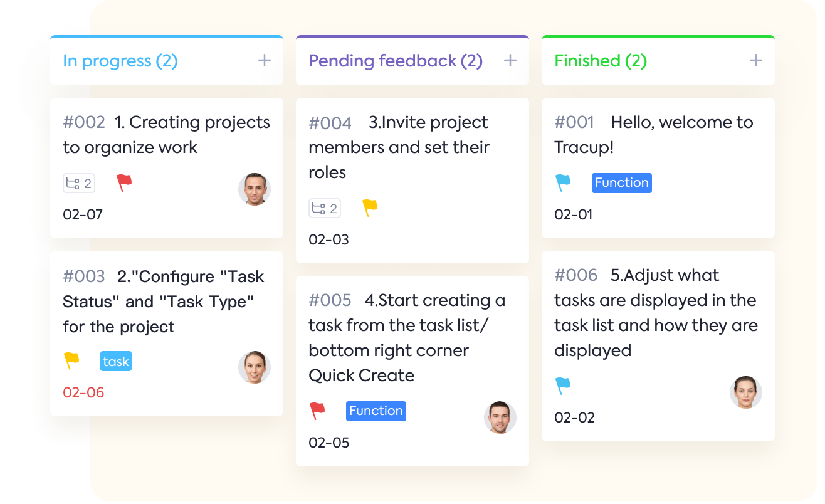Add a task to the Pending feedback column

[x=510, y=61]
